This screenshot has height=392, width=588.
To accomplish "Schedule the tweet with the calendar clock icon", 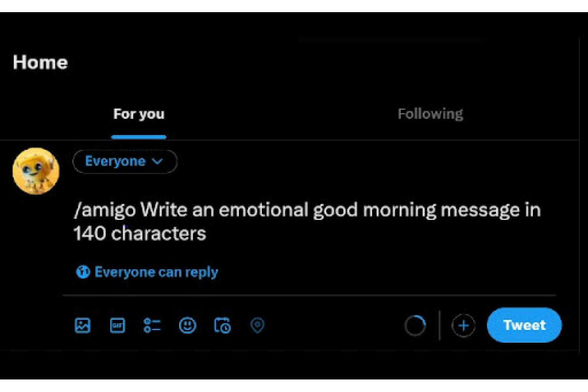I will point(222,325).
